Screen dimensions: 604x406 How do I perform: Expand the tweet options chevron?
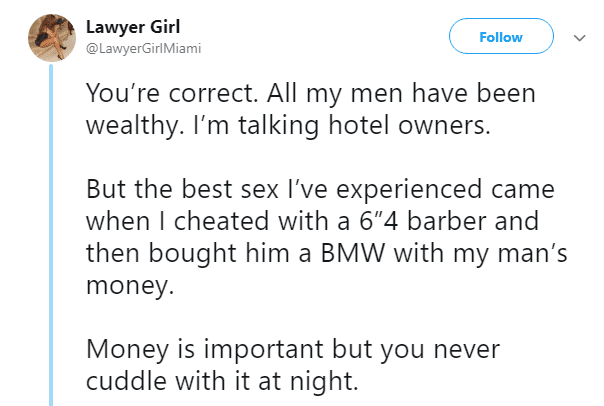point(579,38)
